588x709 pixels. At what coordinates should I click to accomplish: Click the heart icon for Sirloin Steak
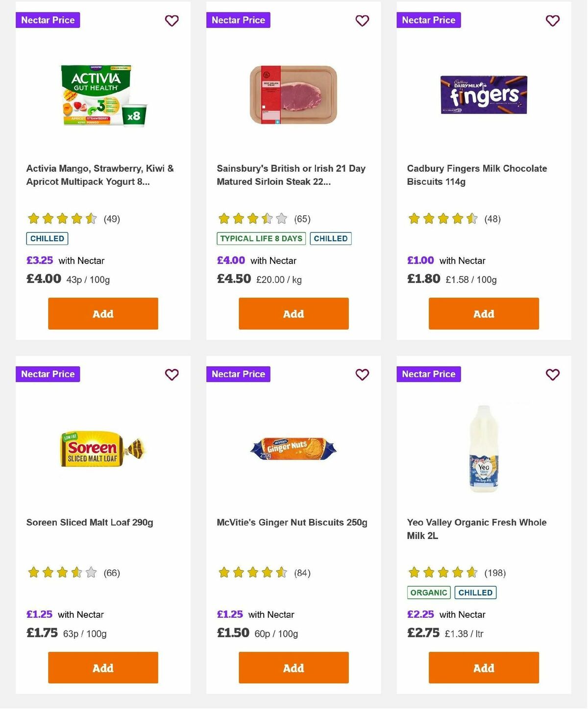pos(362,21)
